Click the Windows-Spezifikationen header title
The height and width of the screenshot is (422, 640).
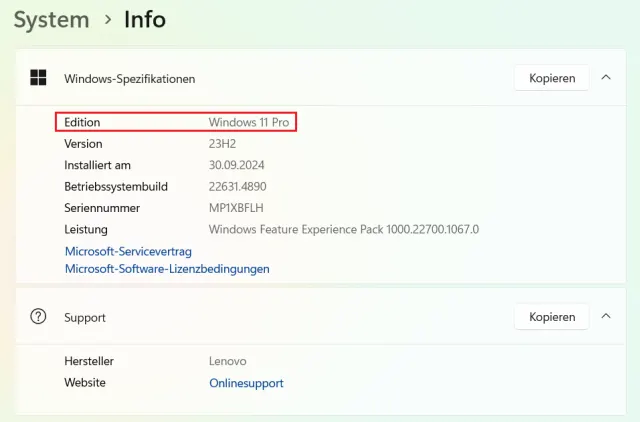130,78
